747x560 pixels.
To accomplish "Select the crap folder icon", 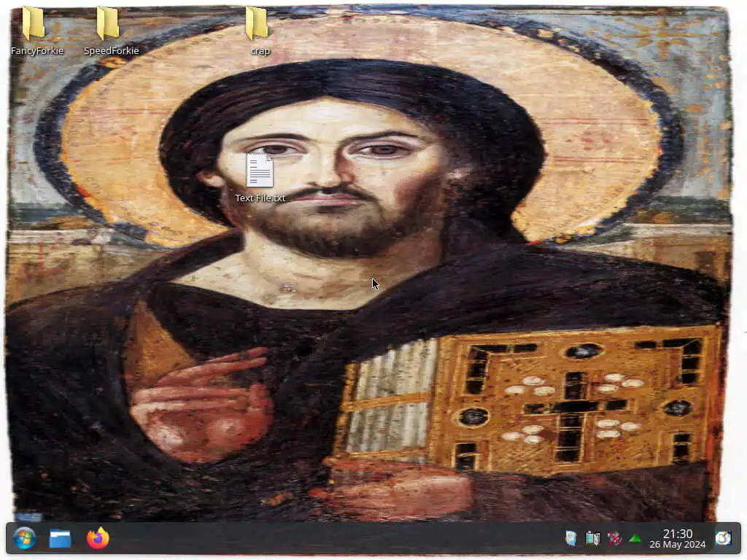I will click(257, 23).
